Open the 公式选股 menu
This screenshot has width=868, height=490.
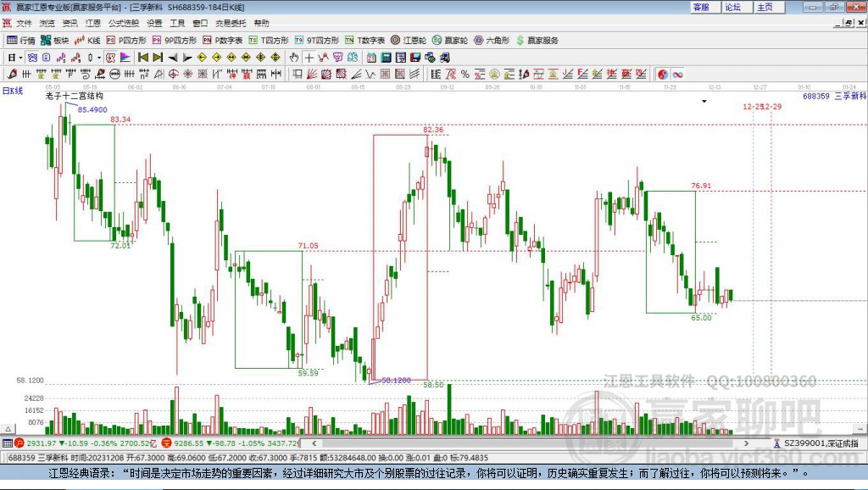pyautogui.click(x=124, y=23)
